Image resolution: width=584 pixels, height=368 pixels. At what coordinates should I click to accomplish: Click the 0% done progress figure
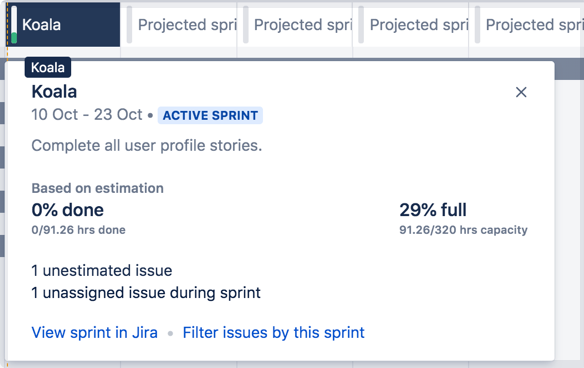pos(67,210)
